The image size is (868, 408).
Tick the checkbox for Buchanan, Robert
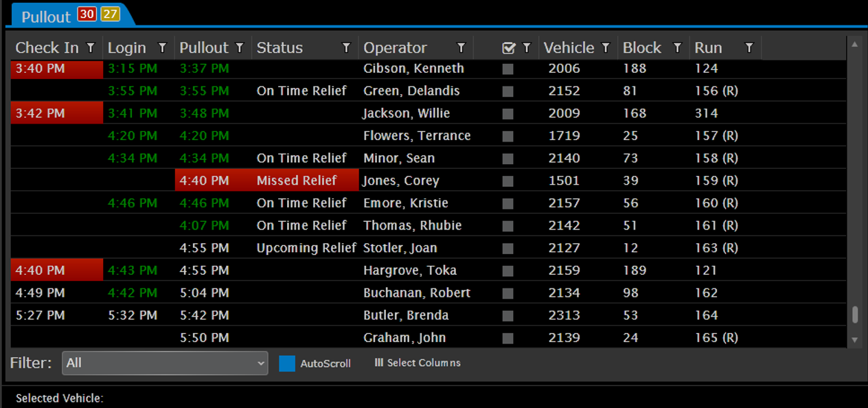tap(507, 293)
